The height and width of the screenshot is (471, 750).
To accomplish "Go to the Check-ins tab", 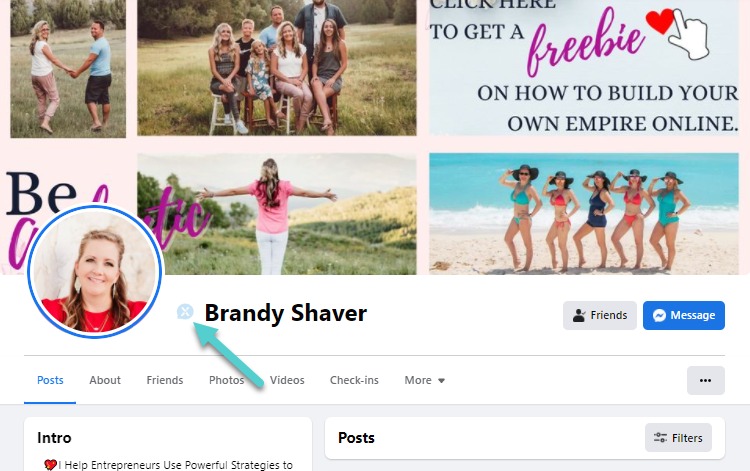I will [x=354, y=380].
